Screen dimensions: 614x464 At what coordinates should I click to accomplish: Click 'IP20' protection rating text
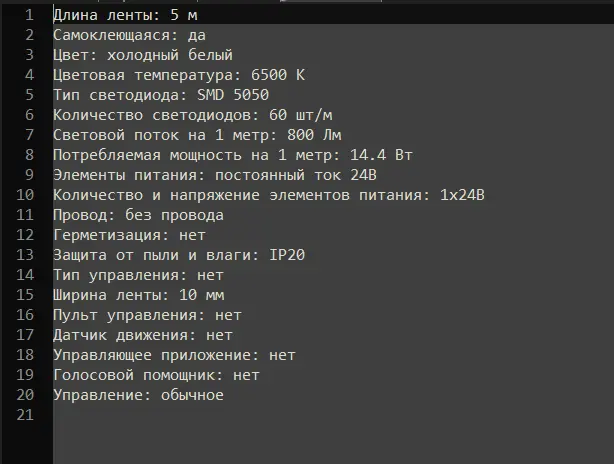pos(287,255)
